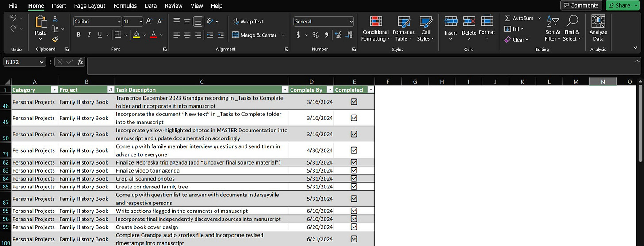Click the Comments button
644x246 pixels.
(581, 5)
